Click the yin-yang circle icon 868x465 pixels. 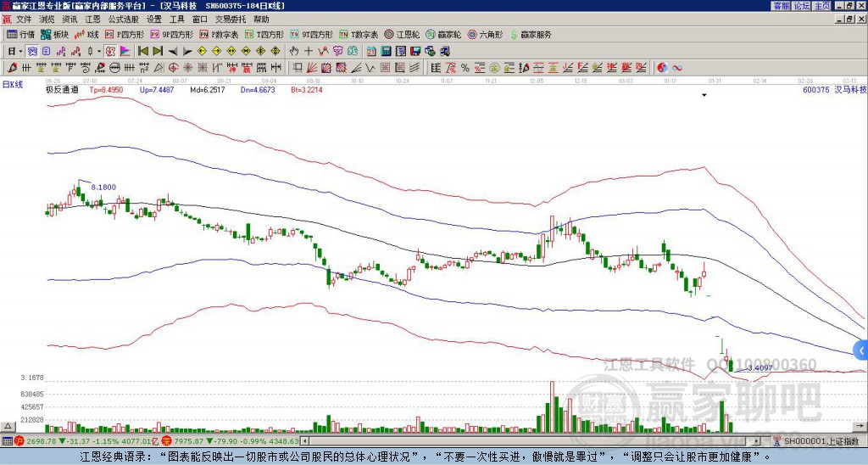662,68
